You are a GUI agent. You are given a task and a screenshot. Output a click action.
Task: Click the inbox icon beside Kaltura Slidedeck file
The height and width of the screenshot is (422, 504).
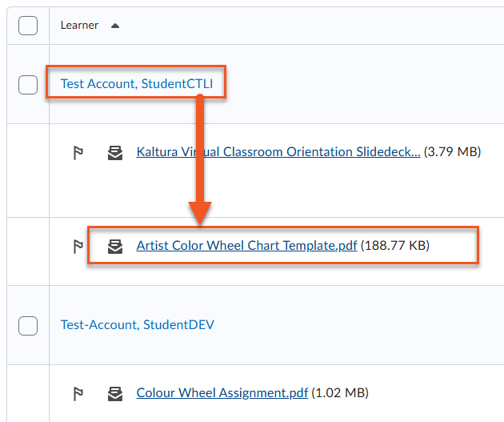[115, 153]
